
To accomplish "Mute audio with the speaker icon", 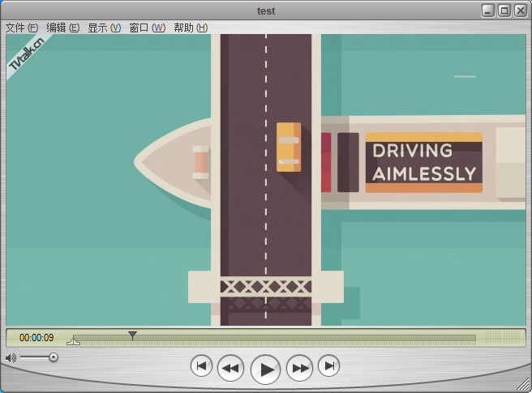I will pyautogui.click(x=11, y=357).
